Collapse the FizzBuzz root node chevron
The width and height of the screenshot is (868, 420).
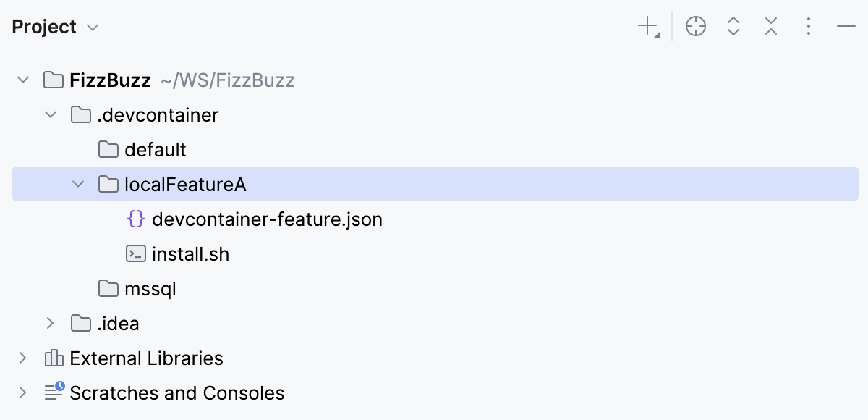pyautogui.click(x=22, y=80)
